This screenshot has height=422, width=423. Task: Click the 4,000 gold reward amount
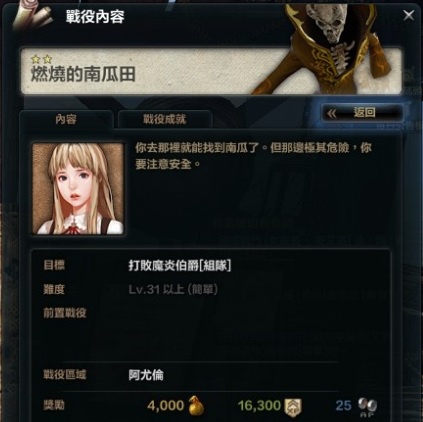tap(165, 406)
